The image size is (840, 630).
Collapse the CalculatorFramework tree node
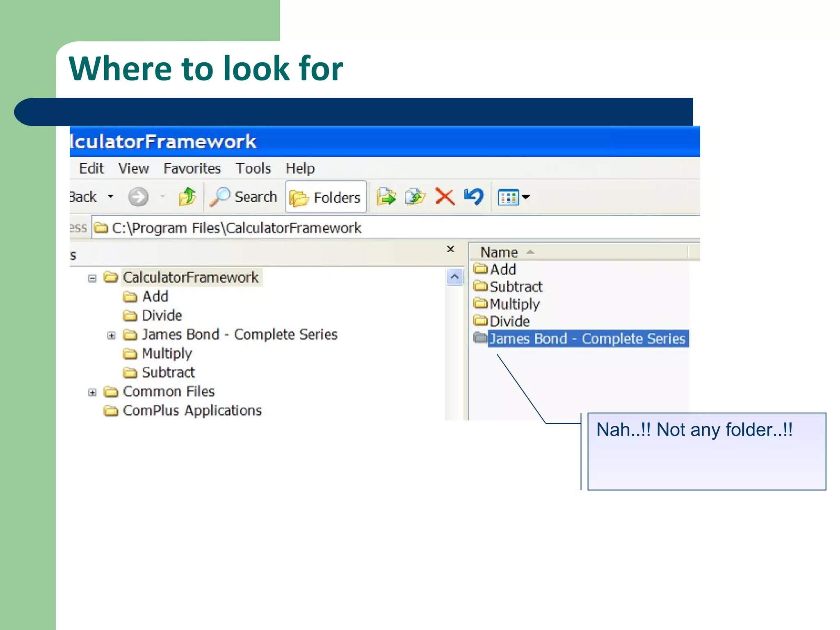92,278
